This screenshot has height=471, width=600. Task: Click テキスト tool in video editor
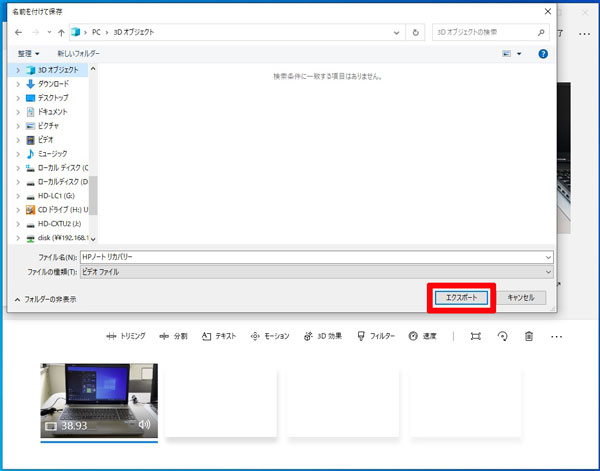[x=219, y=336]
